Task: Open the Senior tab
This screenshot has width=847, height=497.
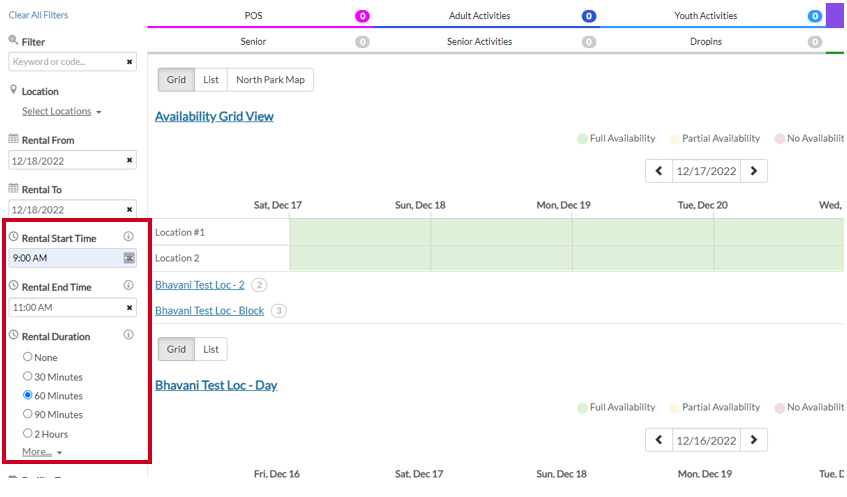Action: coord(253,42)
